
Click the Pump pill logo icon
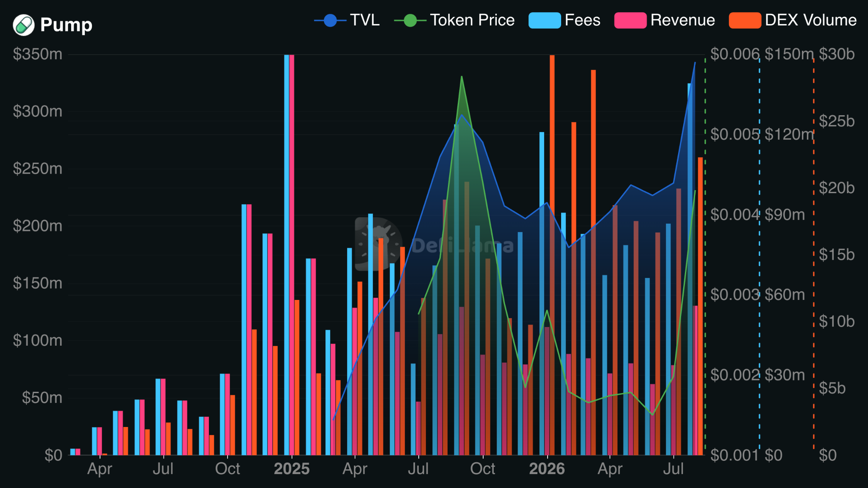click(24, 25)
